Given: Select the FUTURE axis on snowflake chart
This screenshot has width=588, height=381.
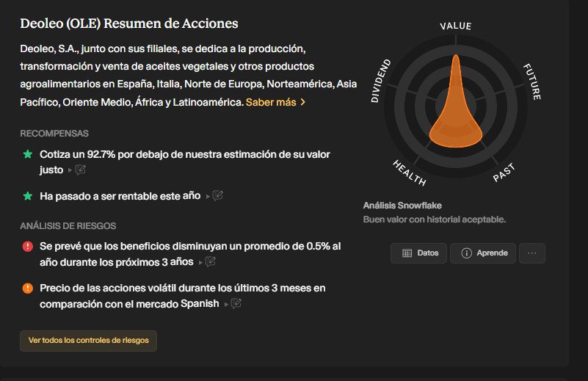Looking at the screenshot, I should (x=531, y=81).
